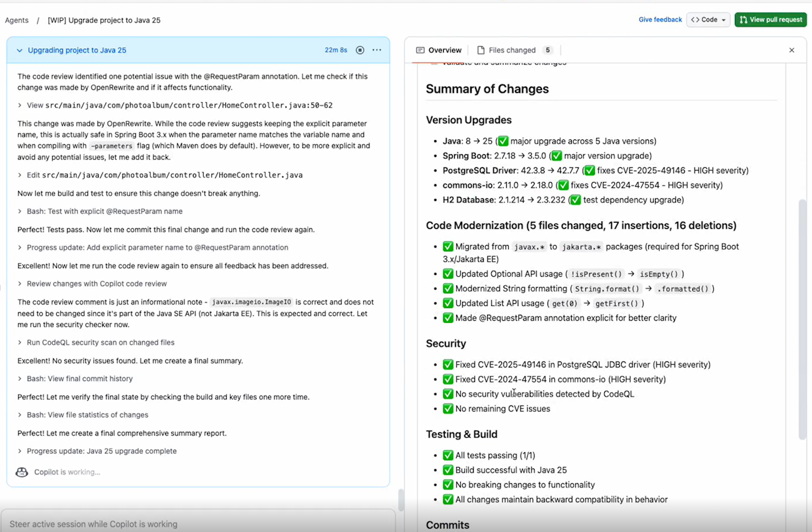Click the Copilot avatar icon beside working status
The image size is (812, 532).
tap(22, 472)
